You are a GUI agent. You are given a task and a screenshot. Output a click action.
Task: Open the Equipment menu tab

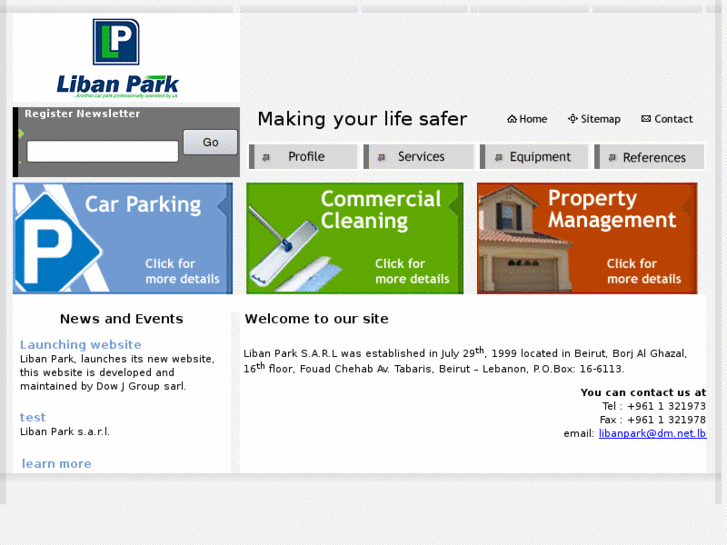pos(534,157)
